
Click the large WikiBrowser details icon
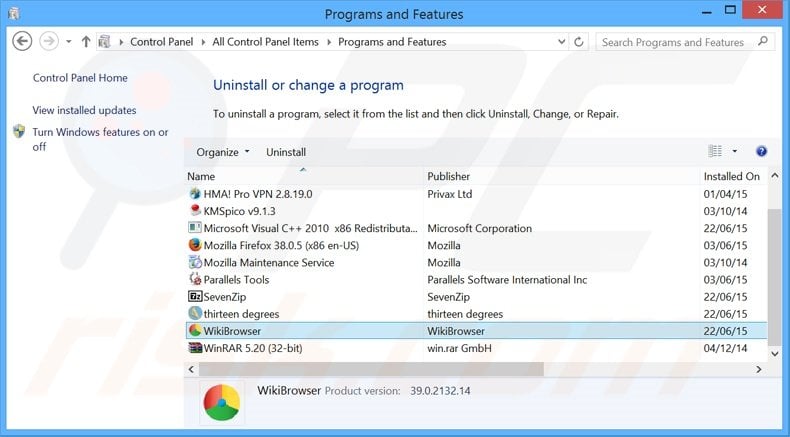click(x=222, y=403)
